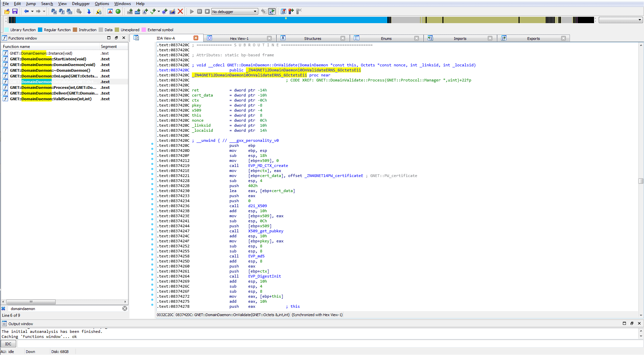The width and height of the screenshot is (644, 355).
Task: Open the forward-history dropdown arrow
Action: coord(44,11)
